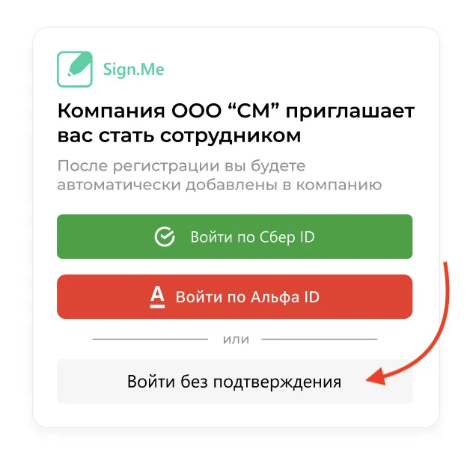Click the "После регистрации вы будете" line
This screenshot has width=476, height=470.
[181, 166]
